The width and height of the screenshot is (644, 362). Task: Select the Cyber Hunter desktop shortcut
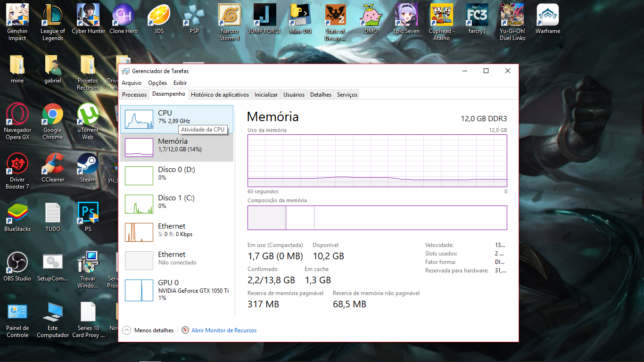coord(88,19)
